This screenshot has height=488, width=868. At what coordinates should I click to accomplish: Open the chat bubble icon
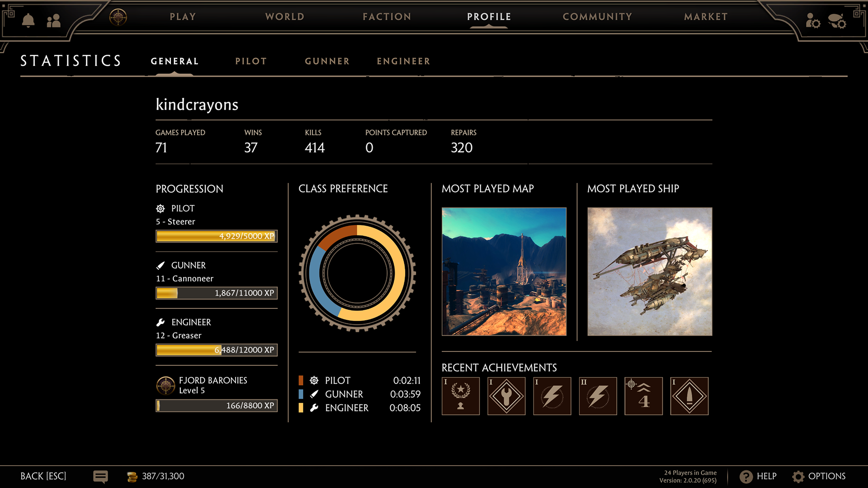click(100, 476)
